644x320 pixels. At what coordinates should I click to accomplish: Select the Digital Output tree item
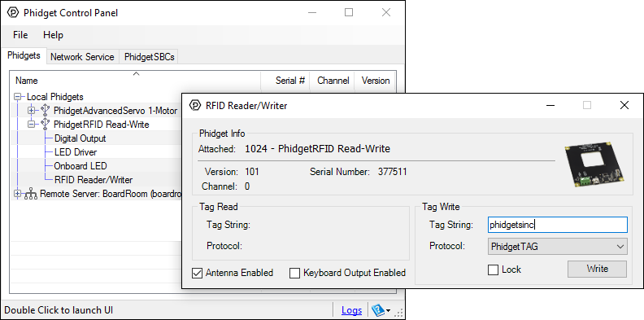coord(80,138)
